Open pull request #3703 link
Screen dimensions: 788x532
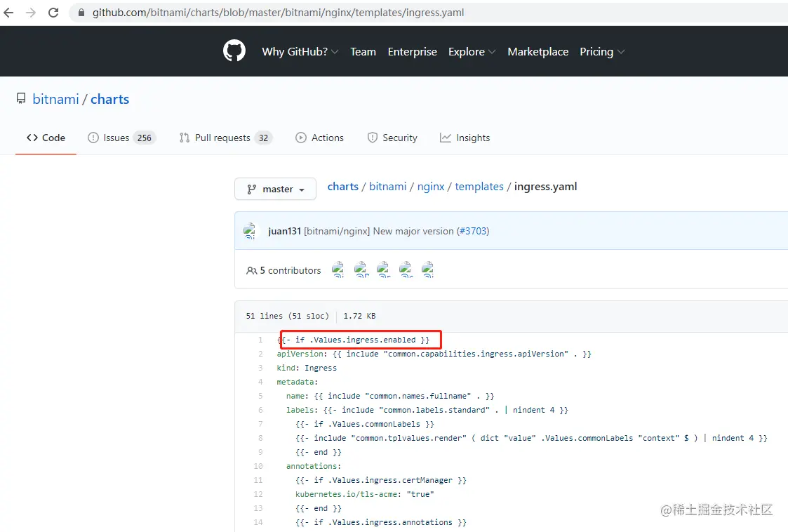[473, 231]
